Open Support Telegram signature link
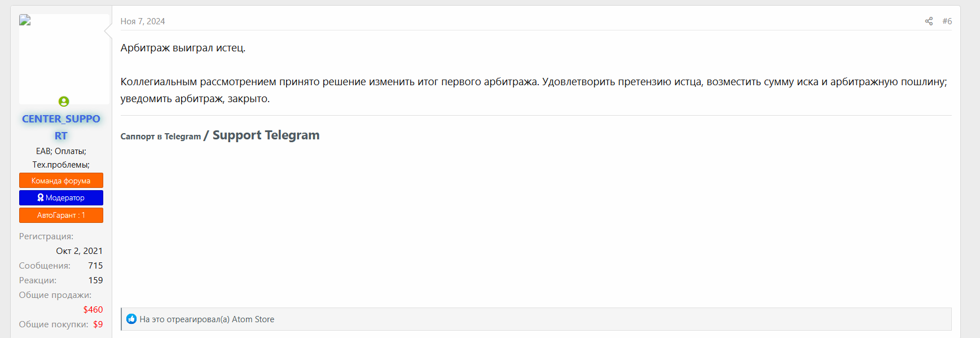 click(x=266, y=135)
